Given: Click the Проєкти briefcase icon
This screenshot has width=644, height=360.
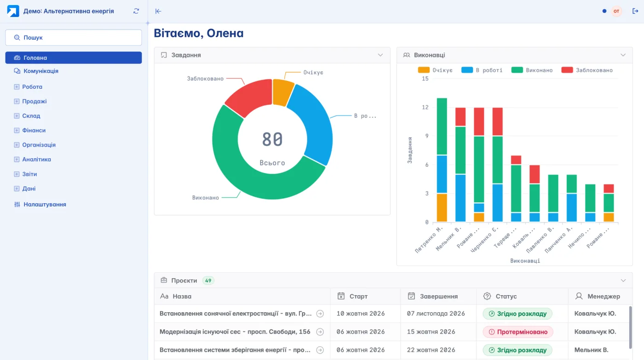Looking at the screenshot, I should point(164,280).
